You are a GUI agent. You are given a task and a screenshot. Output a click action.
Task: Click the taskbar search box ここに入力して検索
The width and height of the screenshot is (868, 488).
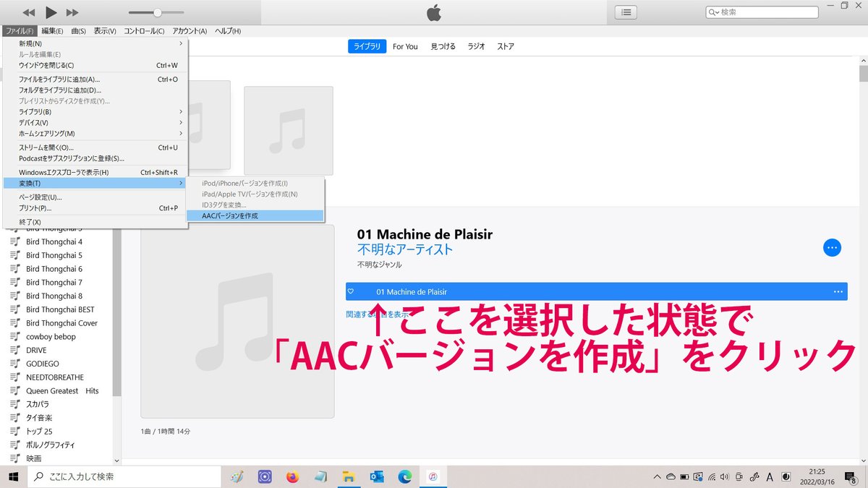tap(124, 476)
